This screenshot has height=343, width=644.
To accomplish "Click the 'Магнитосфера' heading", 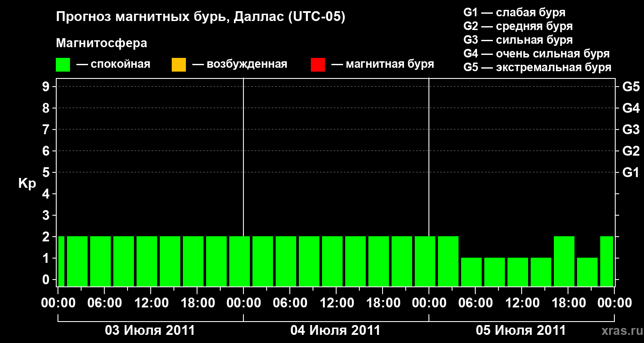I will (101, 43).
